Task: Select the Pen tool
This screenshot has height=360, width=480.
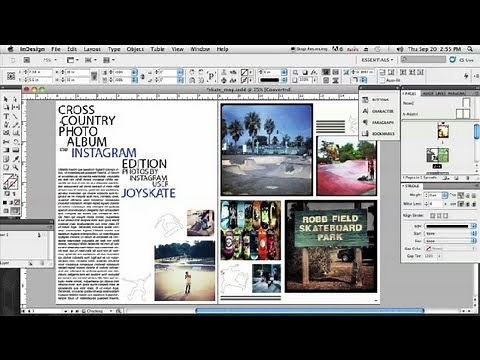Action: click(6, 124)
